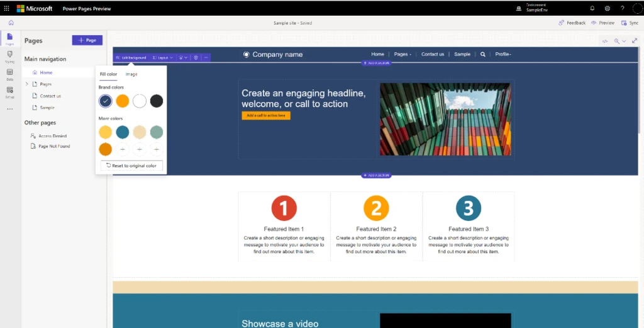Image resolution: width=644 pixels, height=328 pixels.
Task: Select the black brand color swatch
Action: [x=157, y=101]
